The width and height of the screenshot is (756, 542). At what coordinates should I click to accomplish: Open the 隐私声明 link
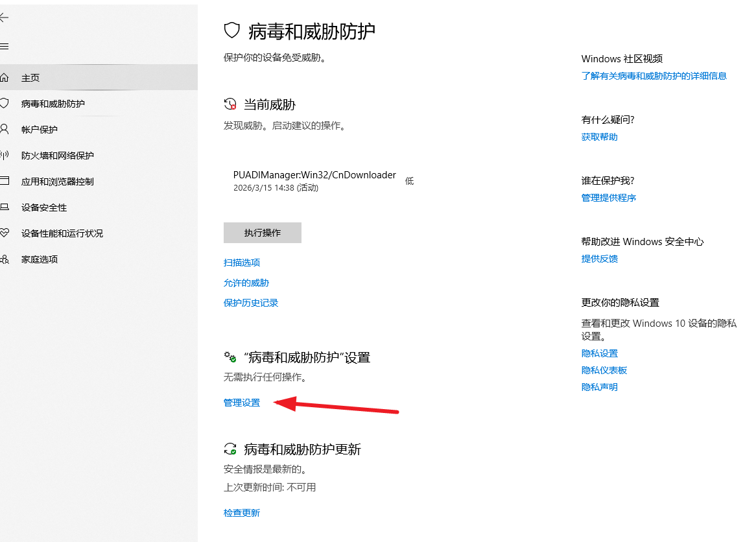[x=599, y=387]
